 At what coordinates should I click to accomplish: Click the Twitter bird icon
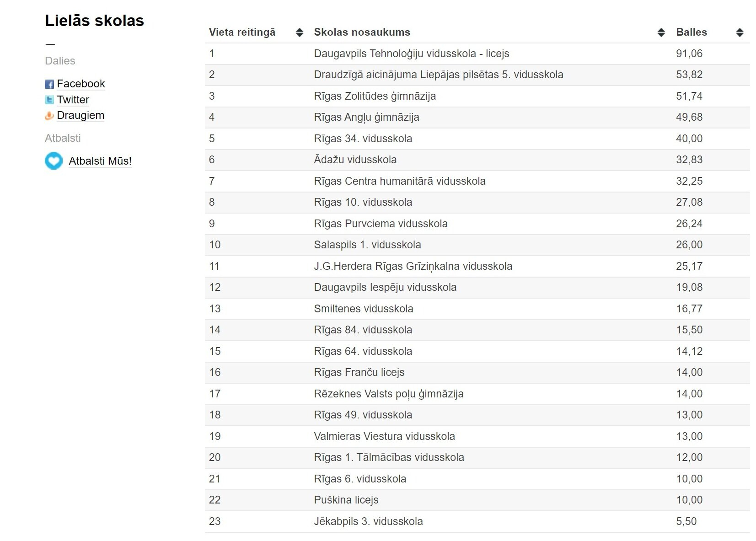tap(49, 100)
